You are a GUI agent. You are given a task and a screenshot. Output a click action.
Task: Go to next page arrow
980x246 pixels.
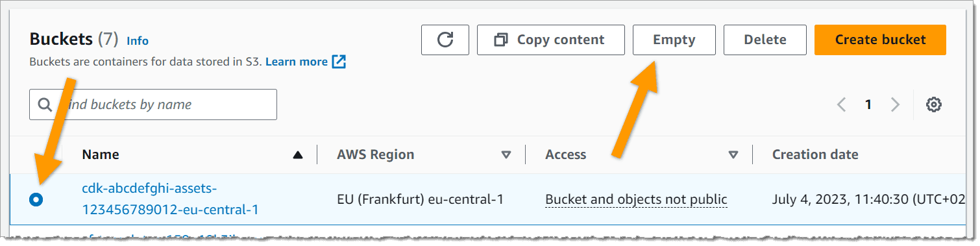895,105
